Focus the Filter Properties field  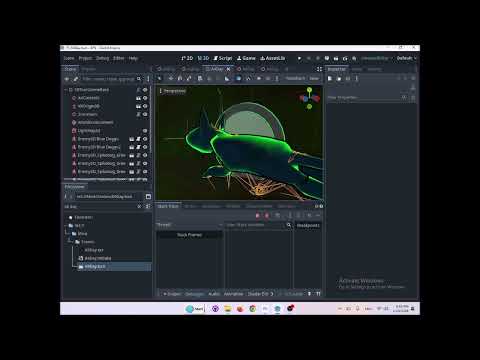pyautogui.click(x=367, y=98)
